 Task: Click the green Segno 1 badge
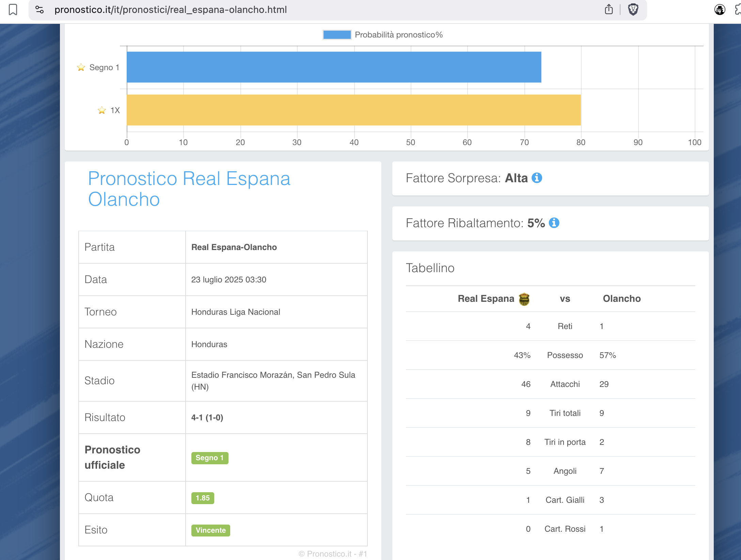[x=210, y=458]
